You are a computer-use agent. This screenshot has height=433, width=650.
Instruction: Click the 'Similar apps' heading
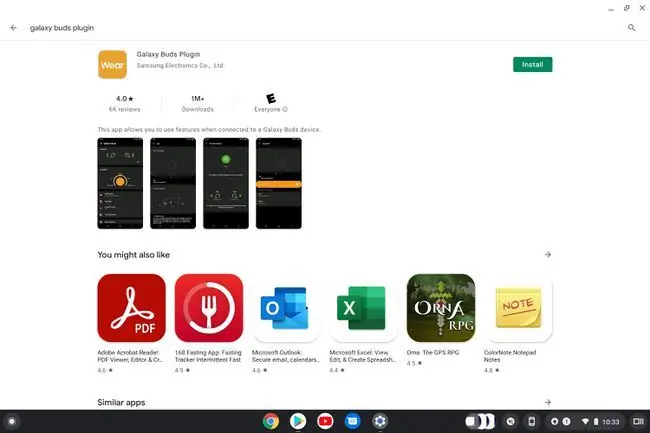121,402
